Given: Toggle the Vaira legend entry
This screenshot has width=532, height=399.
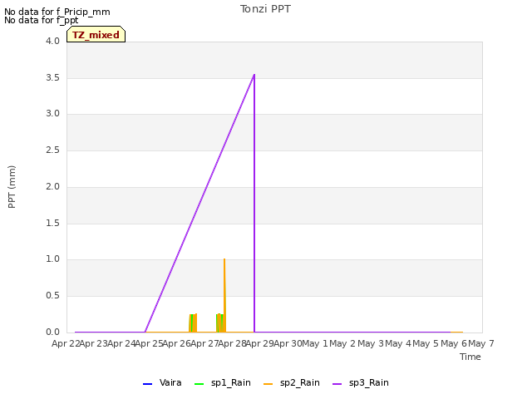Looking at the screenshot, I should (x=162, y=382).
